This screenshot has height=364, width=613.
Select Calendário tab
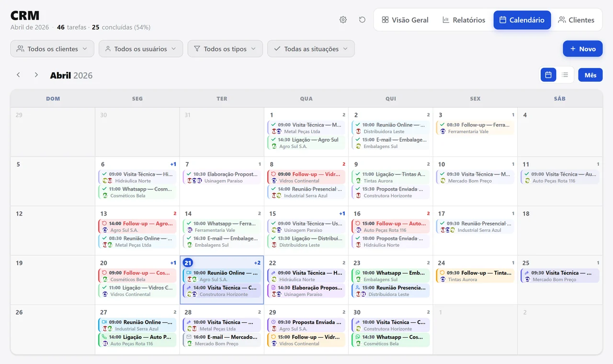click(x=522, y=20)
